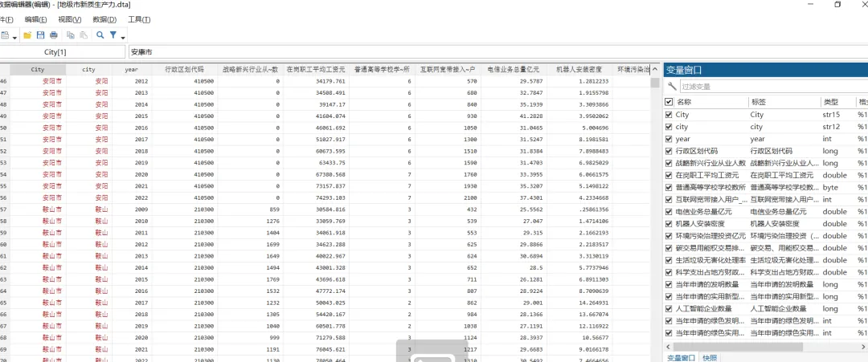868x362 pixels.
Task: Click the 安阳市 cell in the 2022 row
Action: (38, 198)
